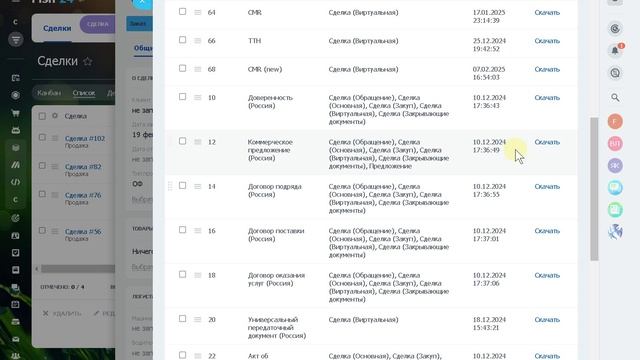This screenshot has width=640, height=360.
Task: Open grid settings gear in Сделка list header
Action: (x=55, y=116)
